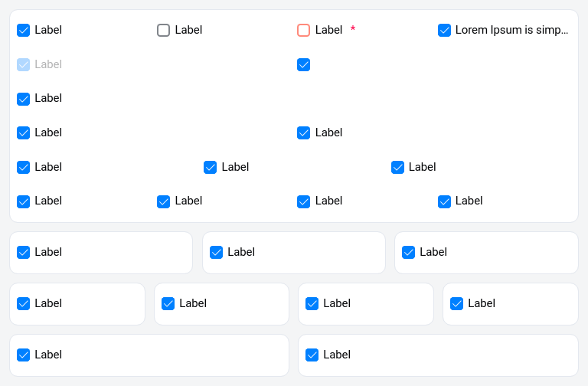This screenshot has height=386, width=588.
Task: Uncheck the checkbox in the first card of three
Action: point(23,252)
